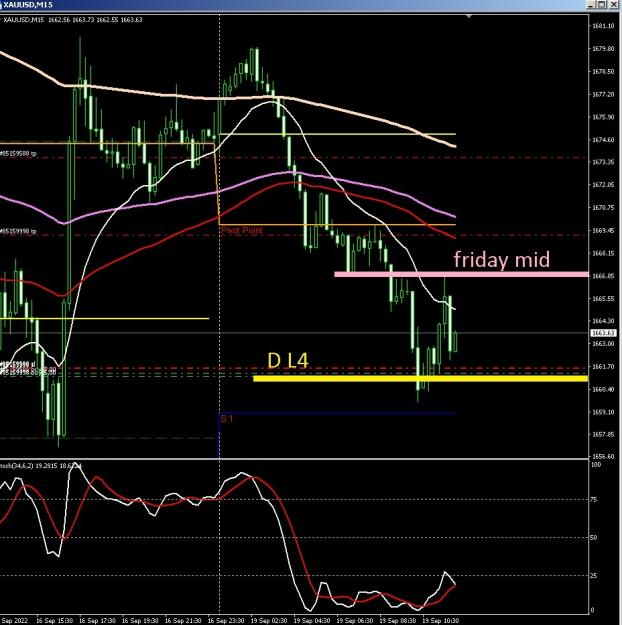The height and width of the screenshot is (625, 622).
Task: Click the chart shift triangle marker at top
Action: pyautogui.click(x=469, y=16)
